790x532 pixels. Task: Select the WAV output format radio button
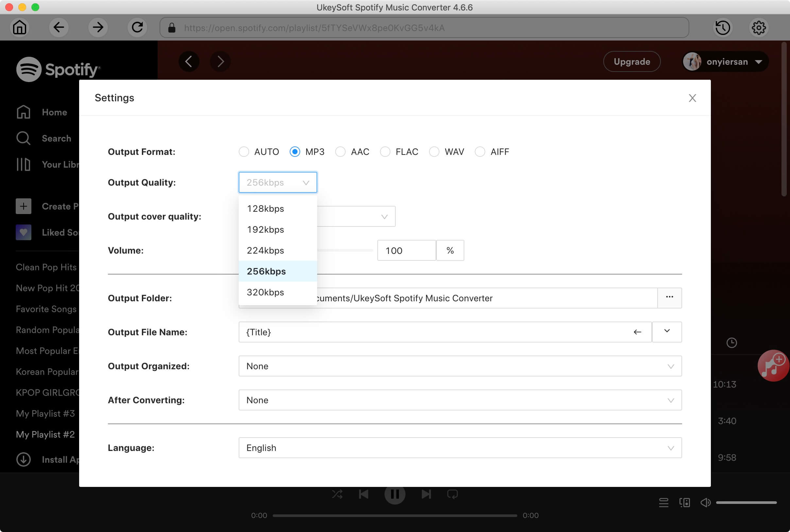pyautogui.click(x=434, y=152)
